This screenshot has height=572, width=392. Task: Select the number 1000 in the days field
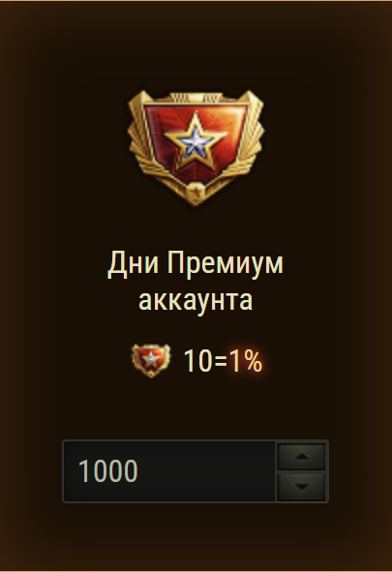point(108,471)
